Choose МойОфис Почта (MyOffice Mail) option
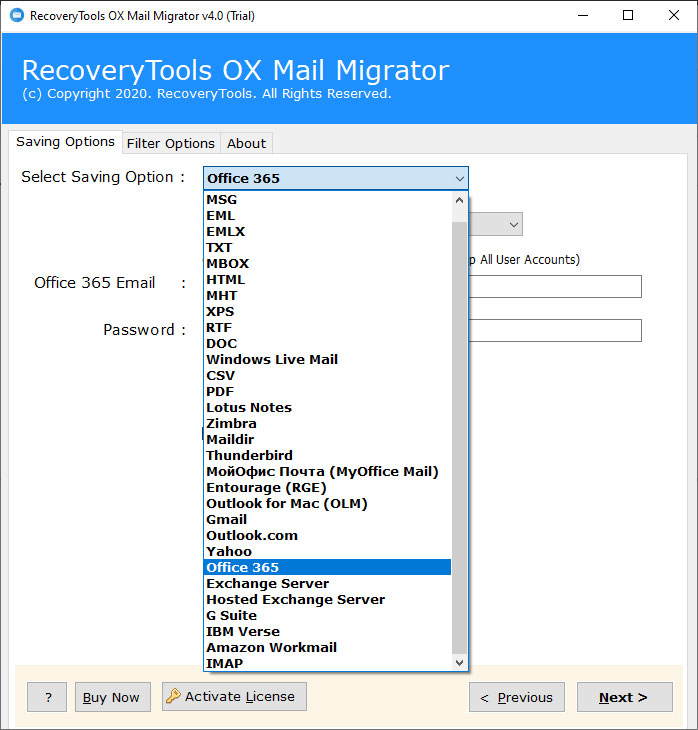The height and width of the screenshot is (730, 698). click(328, 471)
